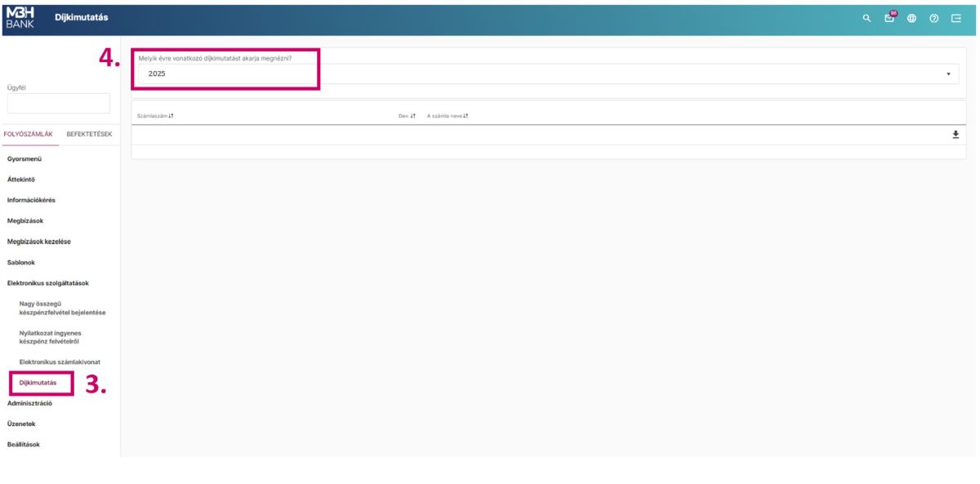
Task: Click the Ügyfél input field
Action: [x=59, y=104]
